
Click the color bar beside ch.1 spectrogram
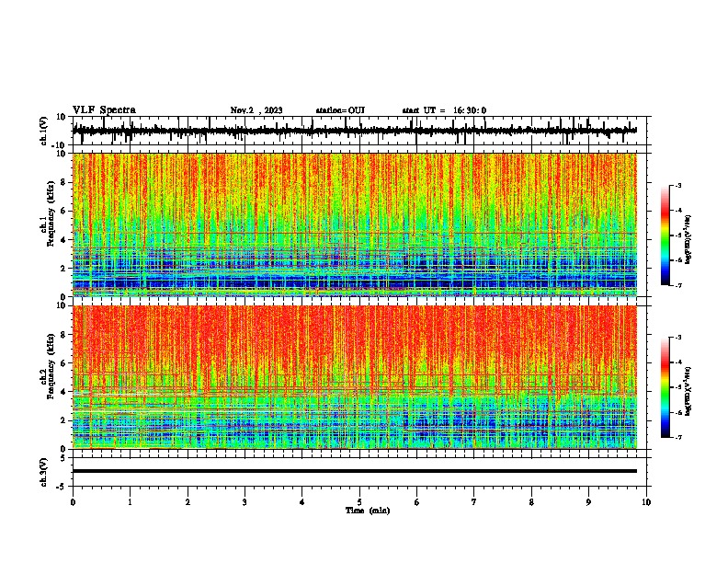coord(665,236)
